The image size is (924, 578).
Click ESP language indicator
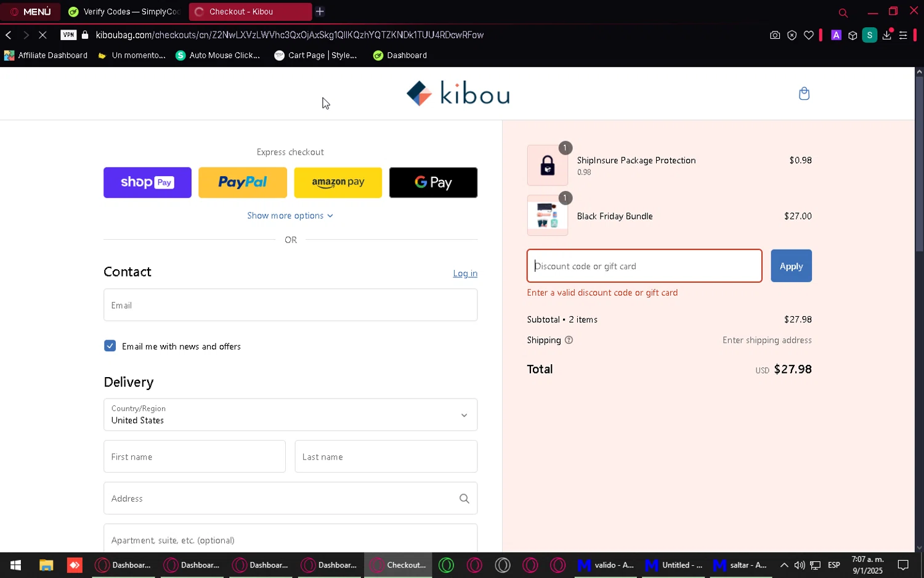834,565
